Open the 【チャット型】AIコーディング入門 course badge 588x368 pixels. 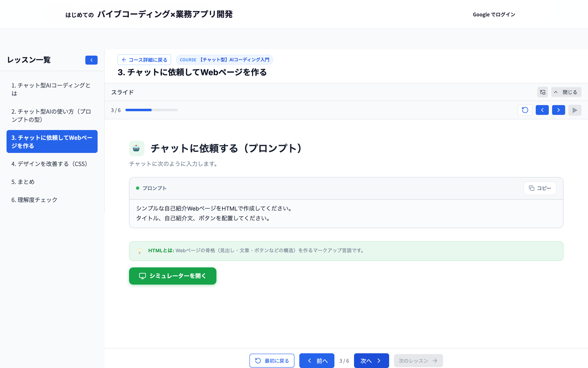pos(225,60)
